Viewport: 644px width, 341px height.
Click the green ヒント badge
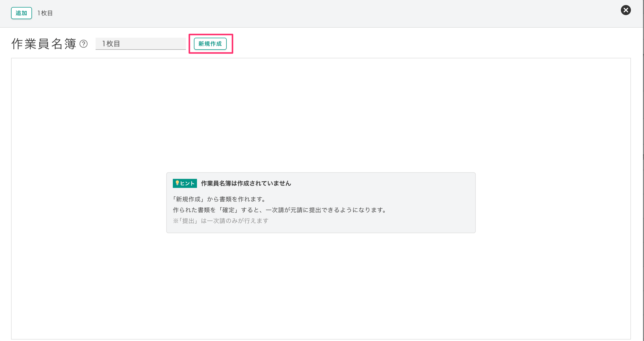[x=185, y=183]
